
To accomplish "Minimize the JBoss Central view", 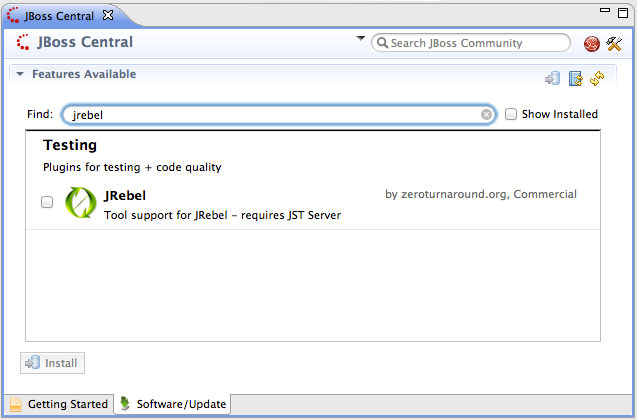I will 605,10.
